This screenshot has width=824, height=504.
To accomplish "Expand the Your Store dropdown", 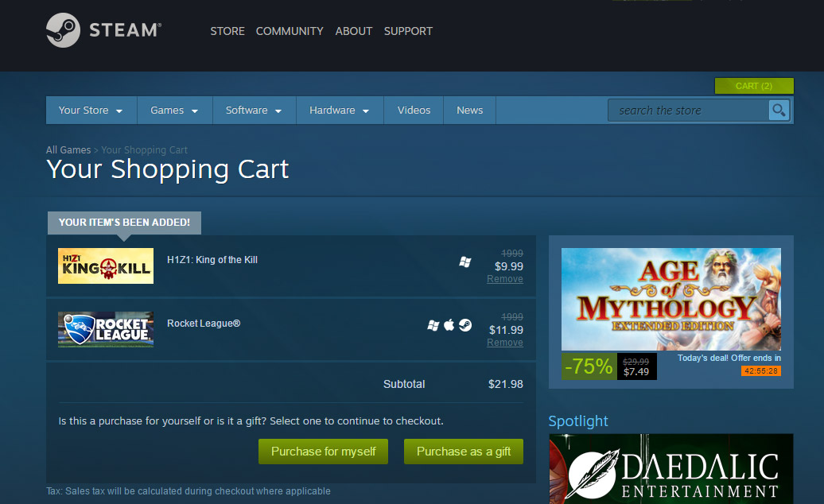I will click(91, 110).
